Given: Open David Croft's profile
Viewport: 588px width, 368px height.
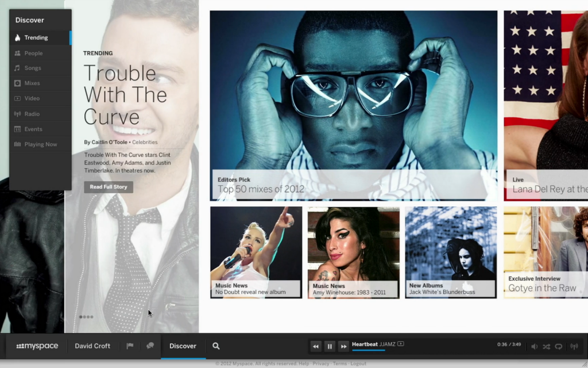Looking at the screenshot, I should pyautogui.click(x=92, y=346).
